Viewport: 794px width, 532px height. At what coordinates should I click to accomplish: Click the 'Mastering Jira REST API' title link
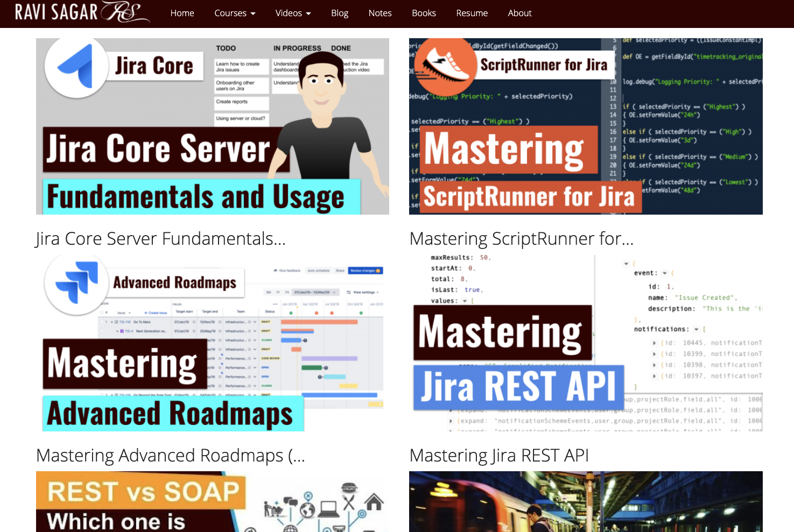point(499,456)
